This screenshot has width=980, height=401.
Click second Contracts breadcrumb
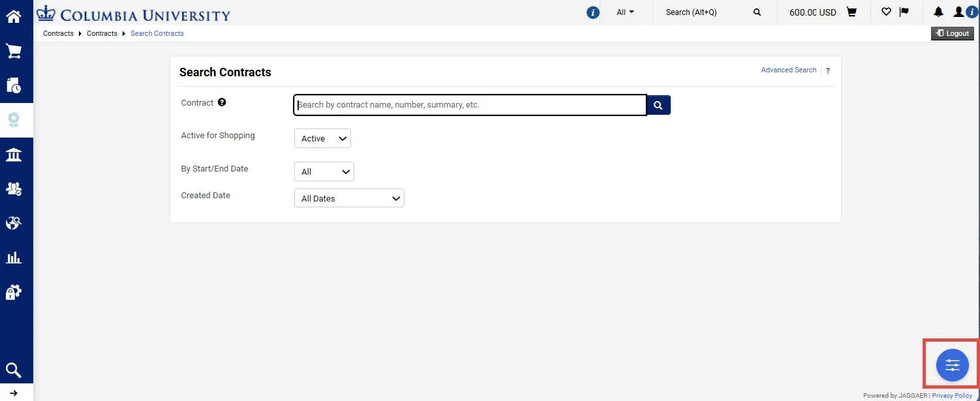tap(102, 33)
